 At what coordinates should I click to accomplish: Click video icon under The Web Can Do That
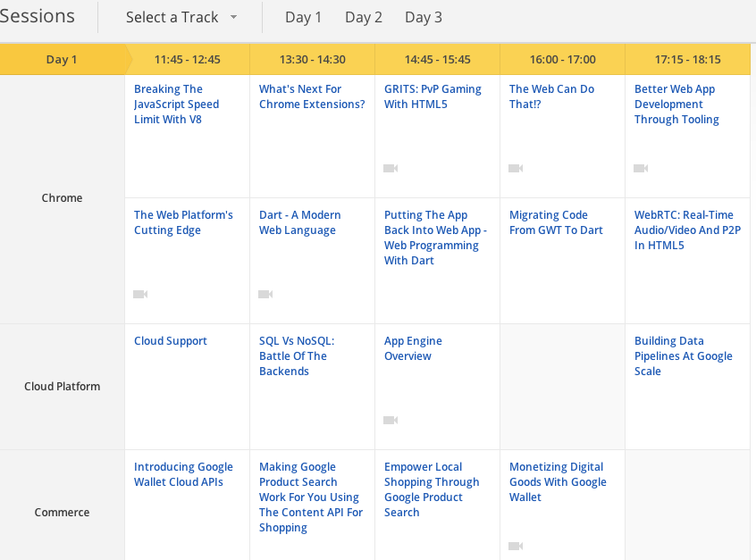pos(516,168)
